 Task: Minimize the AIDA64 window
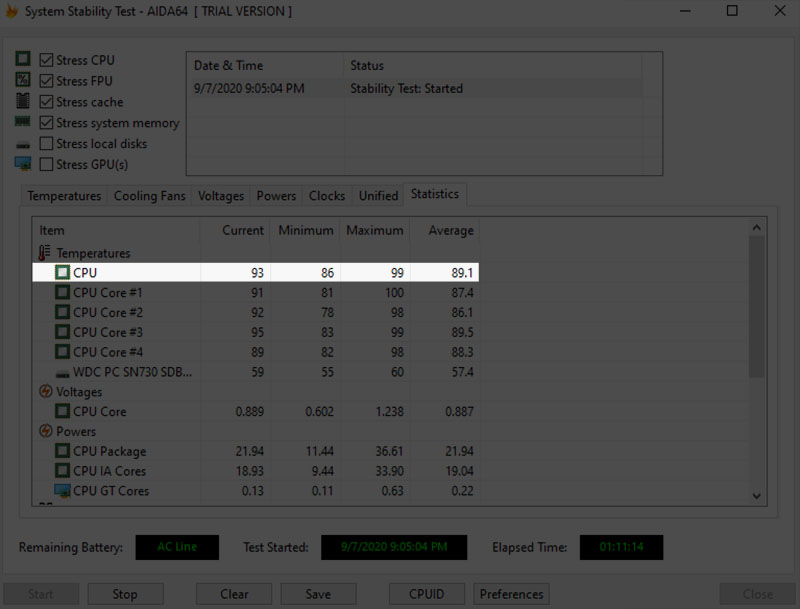point(686,11)
